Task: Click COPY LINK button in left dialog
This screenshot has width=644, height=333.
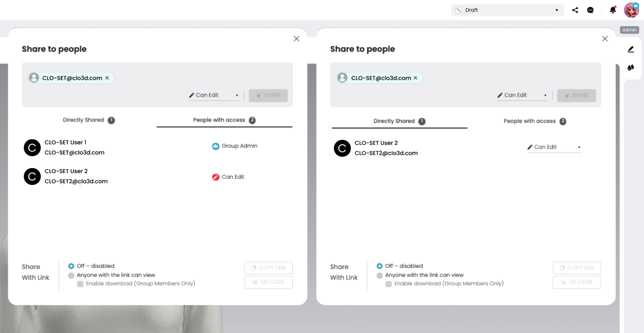Action: pos(269,268)
